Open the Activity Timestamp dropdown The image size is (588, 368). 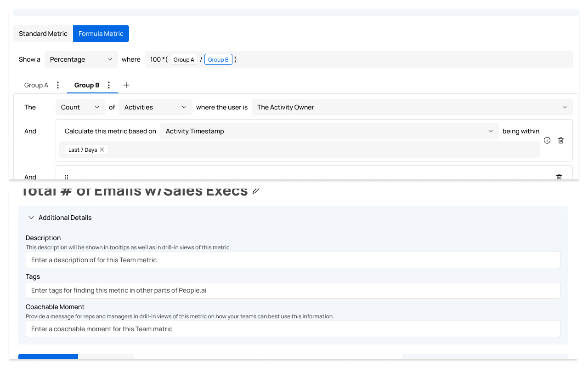(x=329, y=131)
